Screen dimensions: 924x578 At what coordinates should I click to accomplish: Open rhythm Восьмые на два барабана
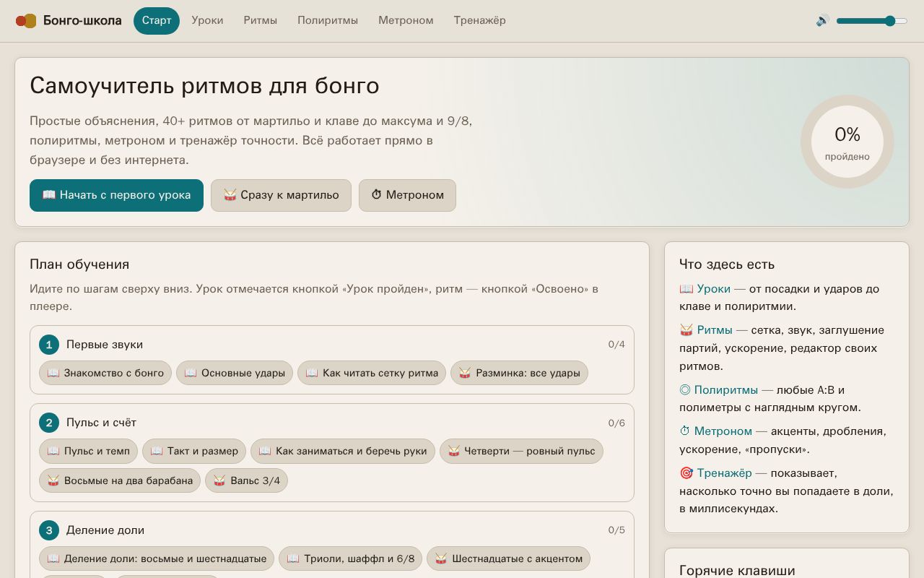click(x=120, y=480)
